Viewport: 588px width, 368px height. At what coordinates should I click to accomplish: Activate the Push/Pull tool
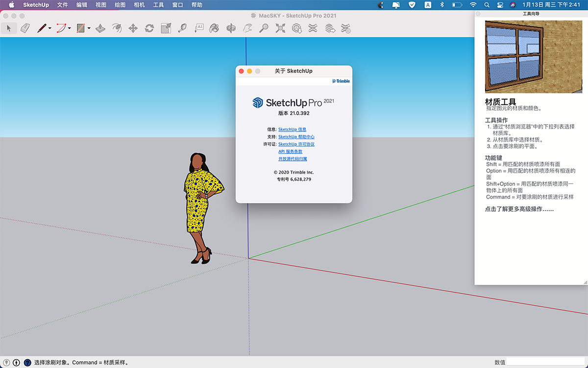100,28
